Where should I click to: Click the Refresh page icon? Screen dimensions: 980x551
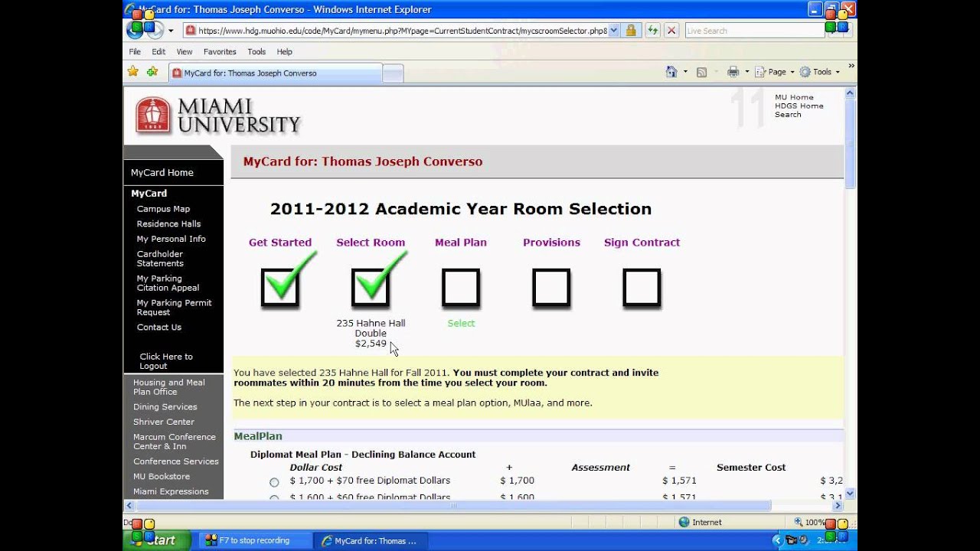click(652, 31)
